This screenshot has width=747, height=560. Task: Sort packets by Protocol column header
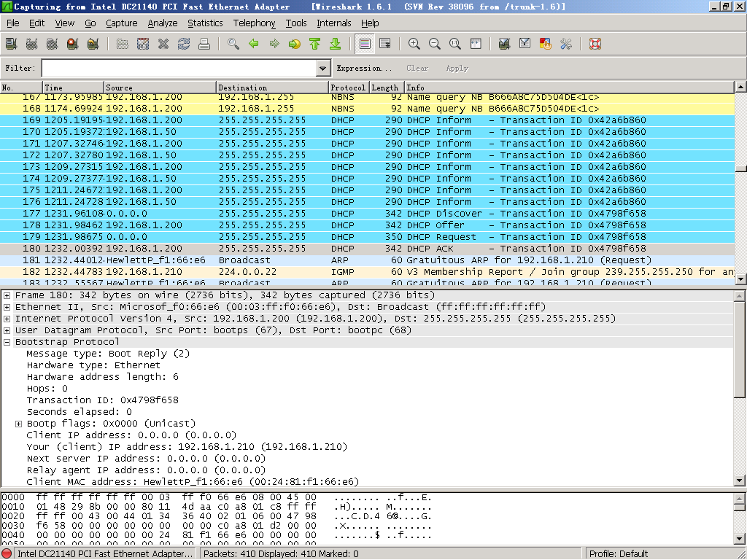(348, 87)
